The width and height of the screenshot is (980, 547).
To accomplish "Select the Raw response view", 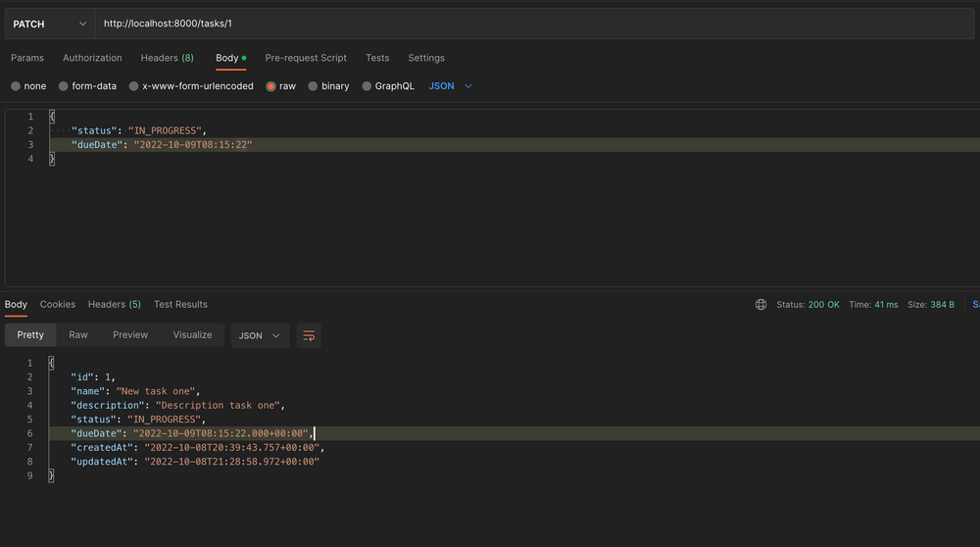I will point(78,335).
